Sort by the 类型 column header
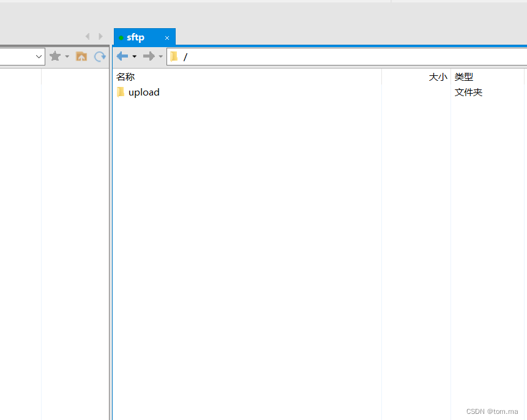The width and height of the screenshot is (527, 420). tap(487, 77)
